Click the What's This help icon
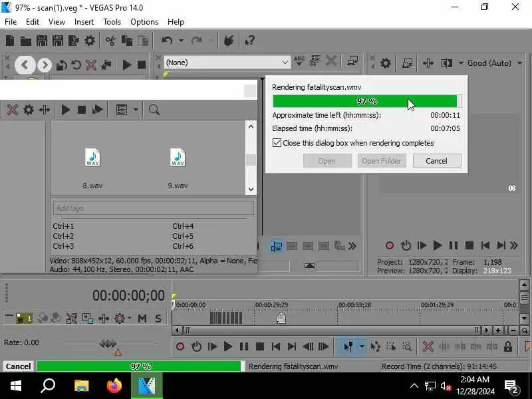 pyautogui.click(x=250, y=41)
